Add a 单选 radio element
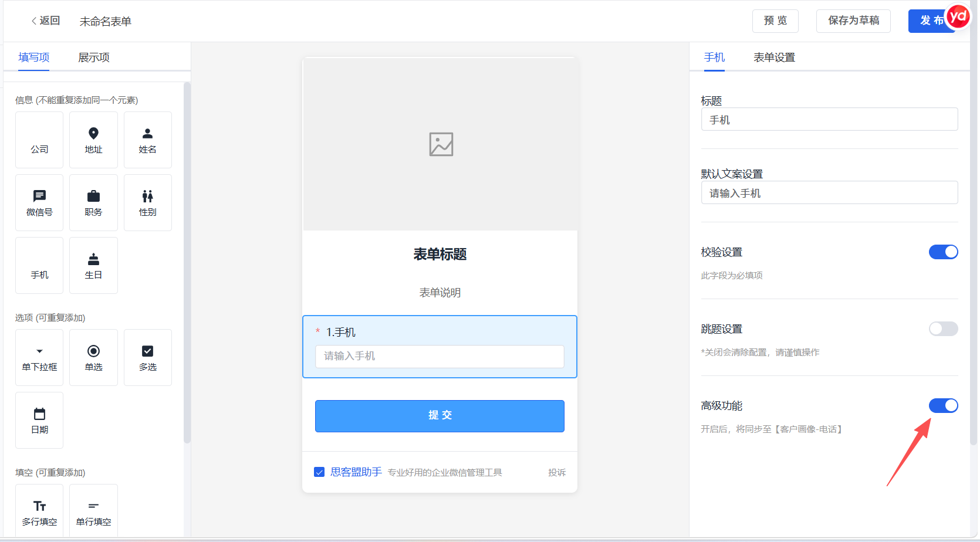980x542 pixels. 93,358
